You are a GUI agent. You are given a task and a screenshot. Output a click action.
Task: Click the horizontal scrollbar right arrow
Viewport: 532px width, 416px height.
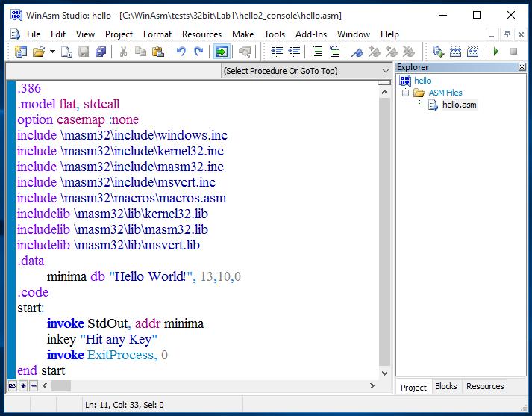(372, 386)
